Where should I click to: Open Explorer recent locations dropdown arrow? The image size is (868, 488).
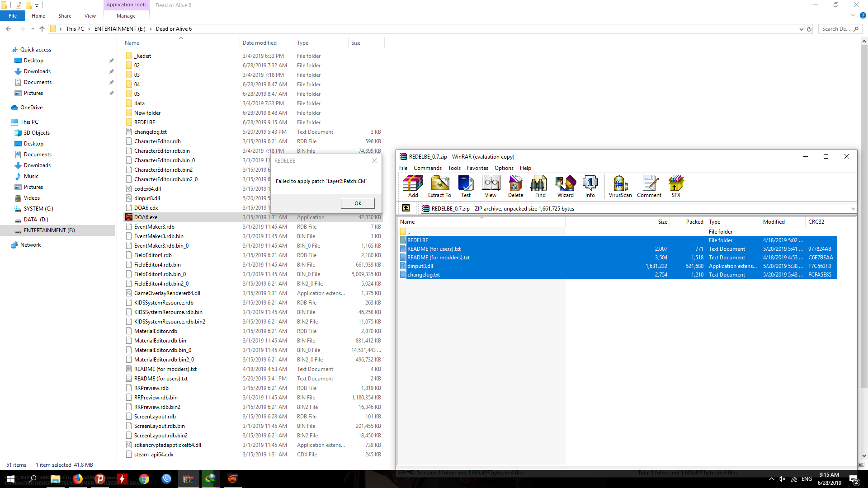tap(33, 29)
